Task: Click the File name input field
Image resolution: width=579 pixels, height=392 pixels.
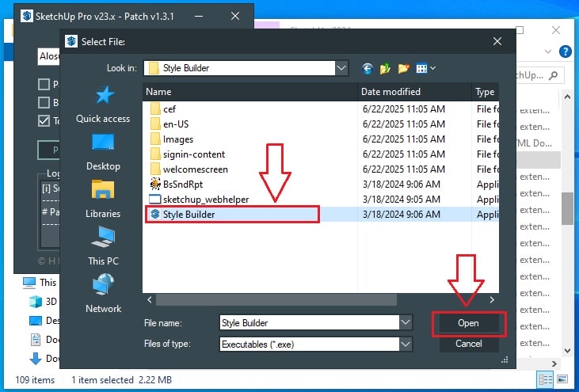Action: pyautogui.click(x=309, y=322)
